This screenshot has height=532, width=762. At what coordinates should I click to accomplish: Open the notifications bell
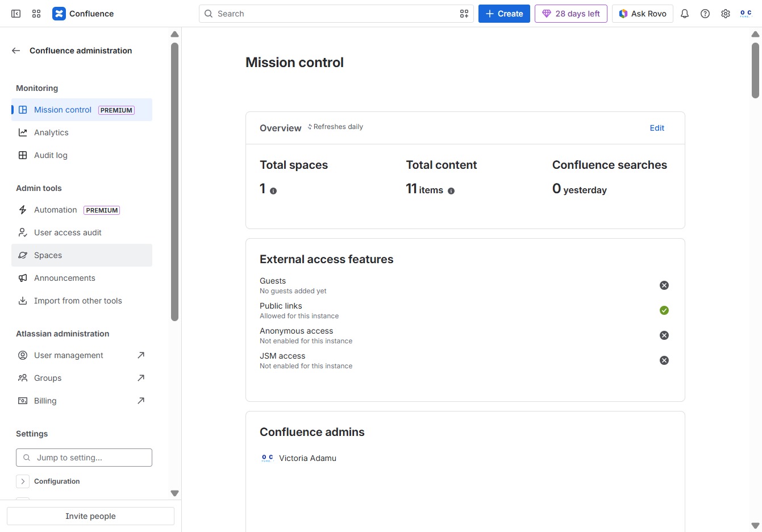pos(685,14)
